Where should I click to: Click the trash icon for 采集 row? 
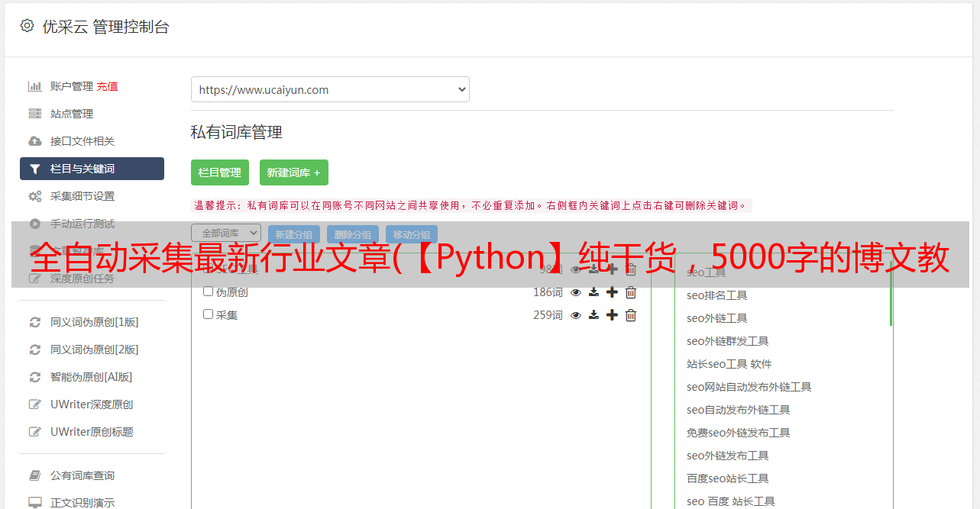(x=631, y=315)
